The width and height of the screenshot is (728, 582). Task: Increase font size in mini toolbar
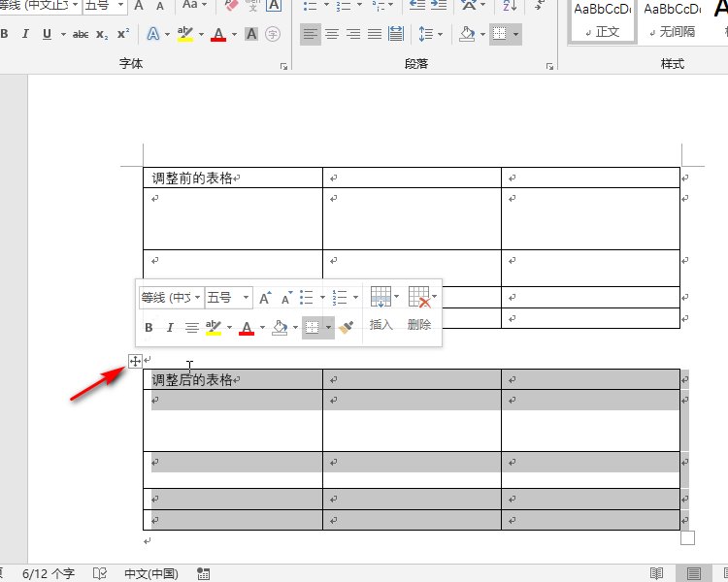tap(265, 298)
